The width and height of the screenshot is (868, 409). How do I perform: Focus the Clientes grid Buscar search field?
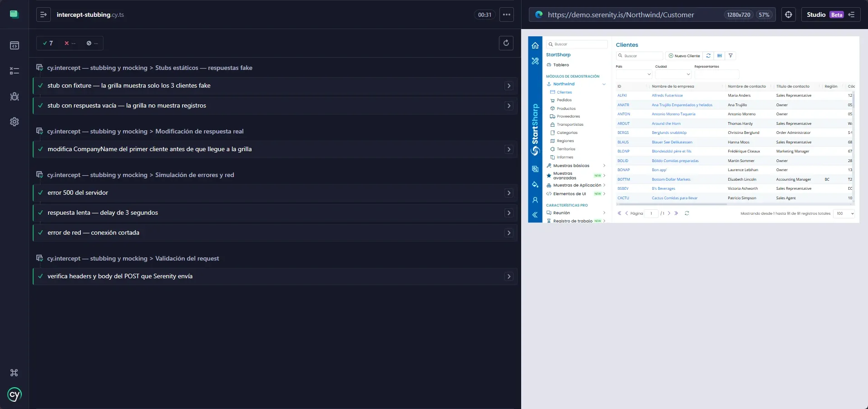tap(640, 56)
